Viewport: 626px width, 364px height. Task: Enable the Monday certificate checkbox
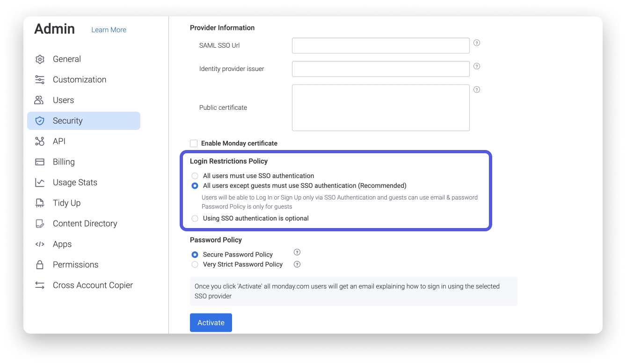193,143
